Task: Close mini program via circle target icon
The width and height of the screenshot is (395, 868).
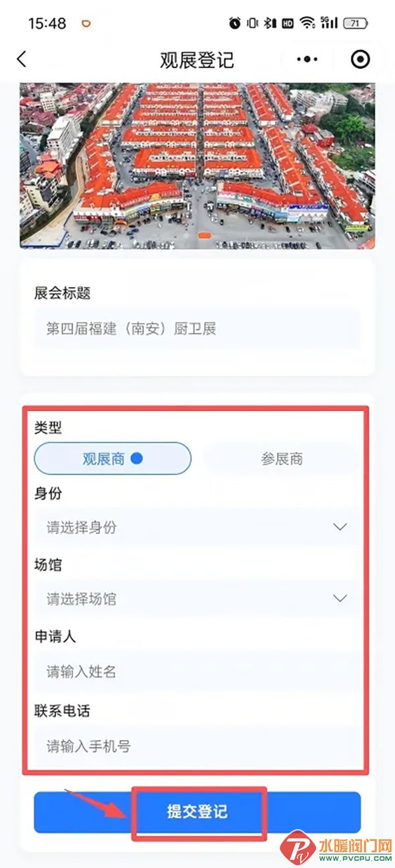Action: click(360, 59)
